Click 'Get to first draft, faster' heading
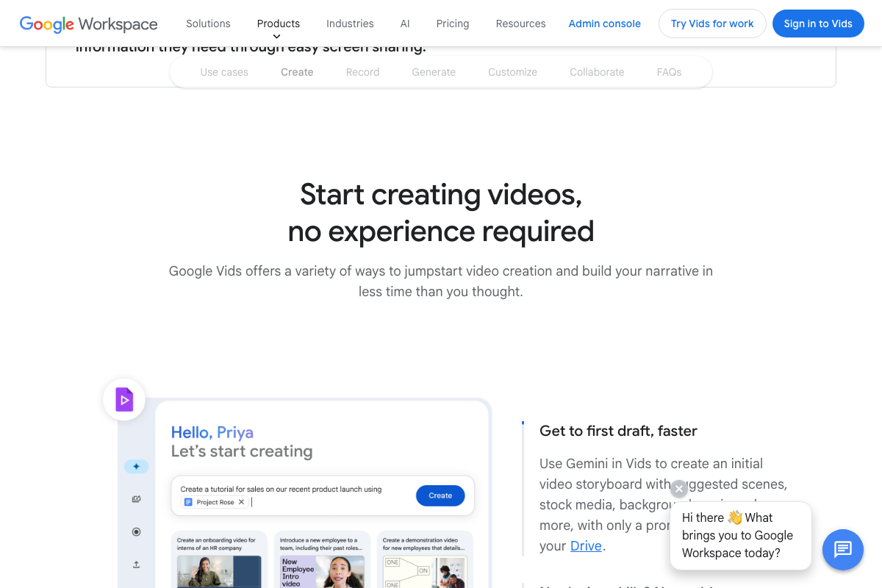The image size is (882, 588). click(618, 431)
